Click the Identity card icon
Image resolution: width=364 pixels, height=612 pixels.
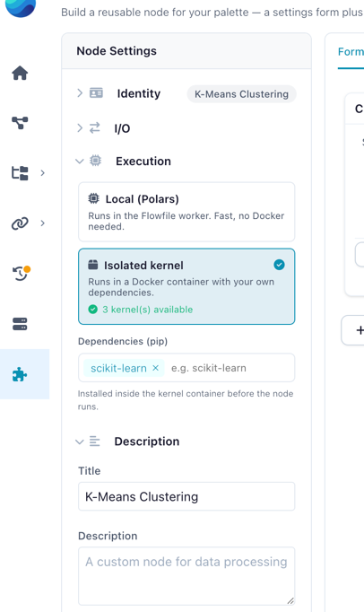pos(96,93)
